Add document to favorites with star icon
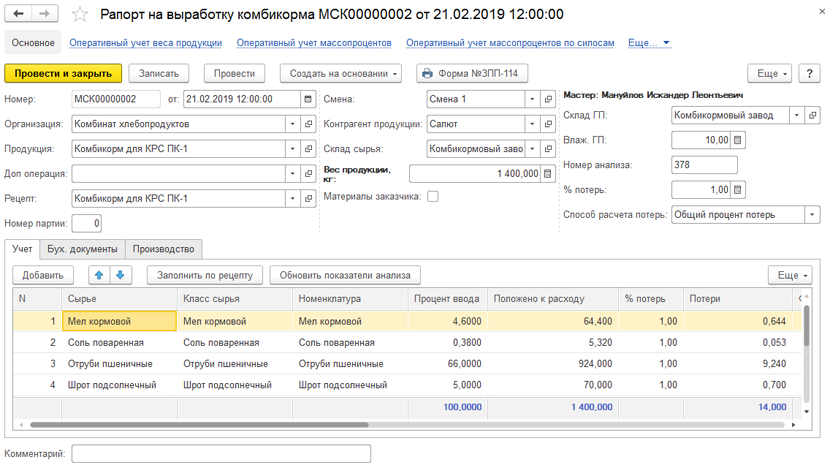The height and width of the screenshot is (465, 830). coord(79,14)
